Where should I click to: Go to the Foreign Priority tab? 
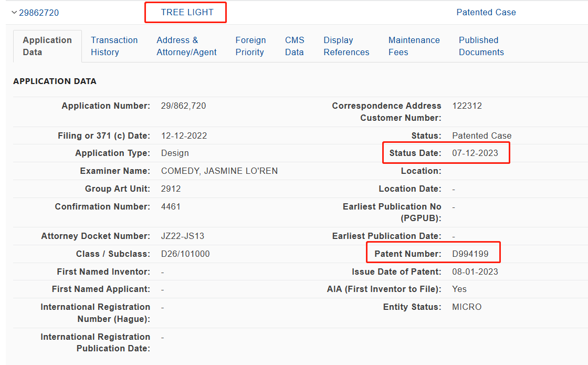[x=250, y=46]
